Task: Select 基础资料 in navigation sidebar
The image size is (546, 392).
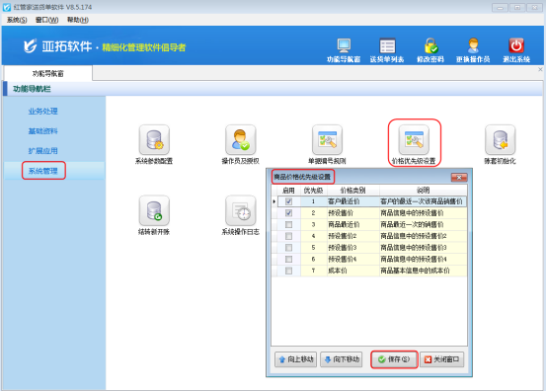Action: coord(42,131)
